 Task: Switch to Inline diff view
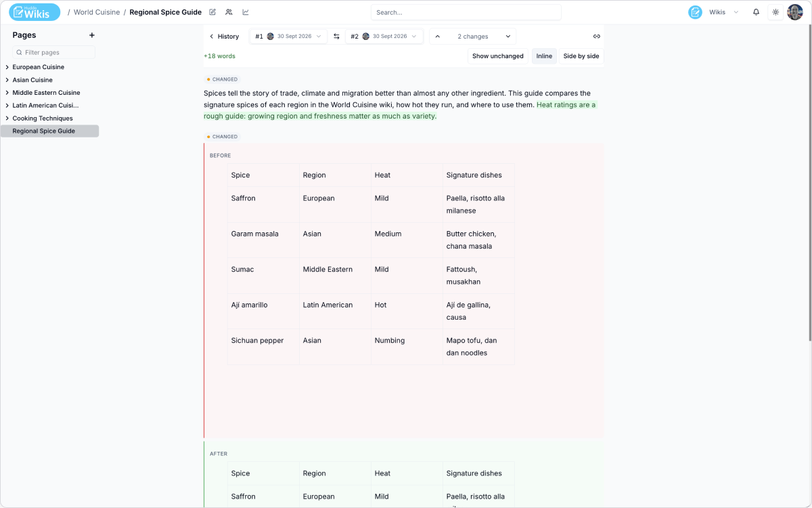[544, 56]
